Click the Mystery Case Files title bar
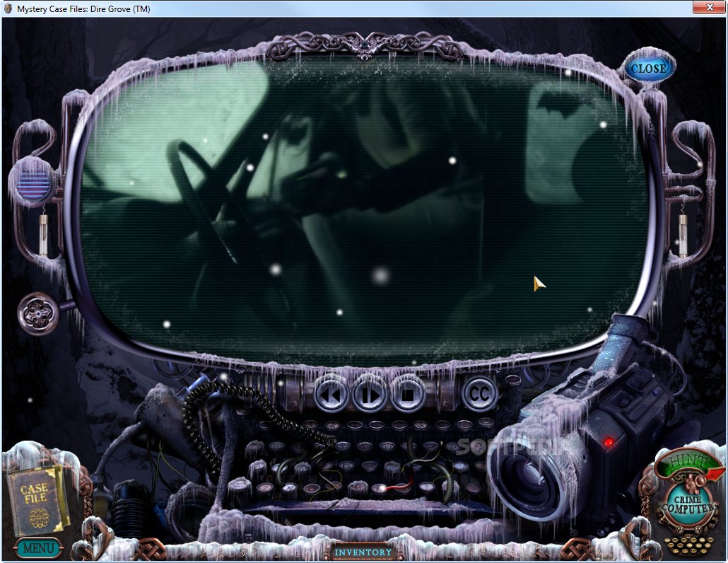 click(x=85, y=8)
